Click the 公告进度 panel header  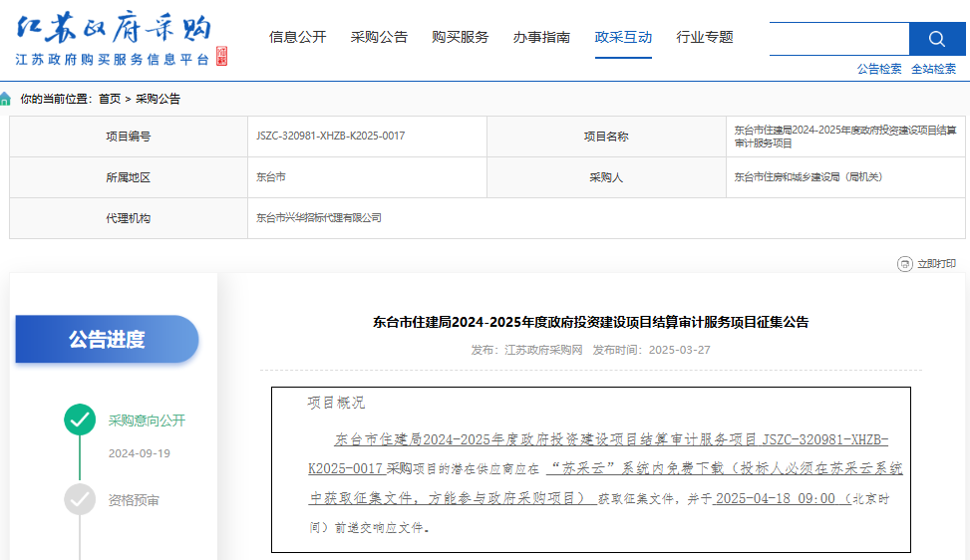107,339
